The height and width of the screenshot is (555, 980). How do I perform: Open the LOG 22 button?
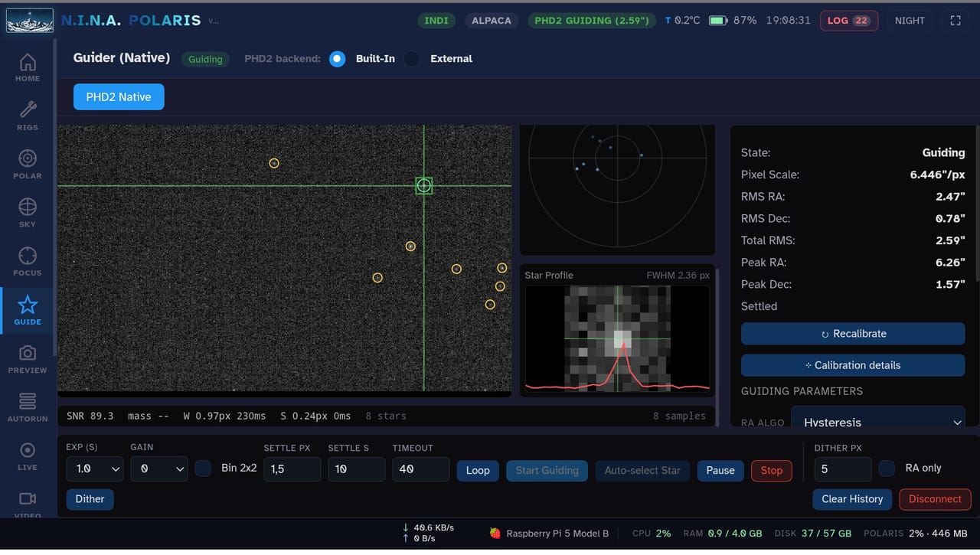(849, 21)
